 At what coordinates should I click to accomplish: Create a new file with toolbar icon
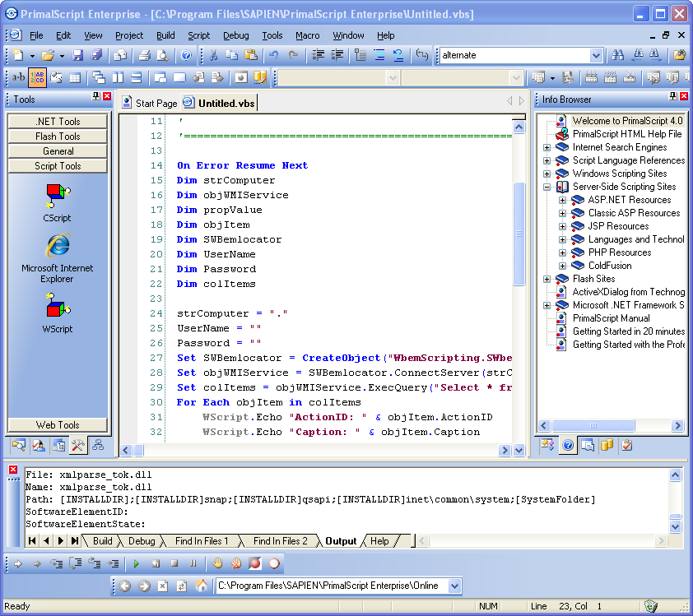pyautogui.click(x=18, y=55)
